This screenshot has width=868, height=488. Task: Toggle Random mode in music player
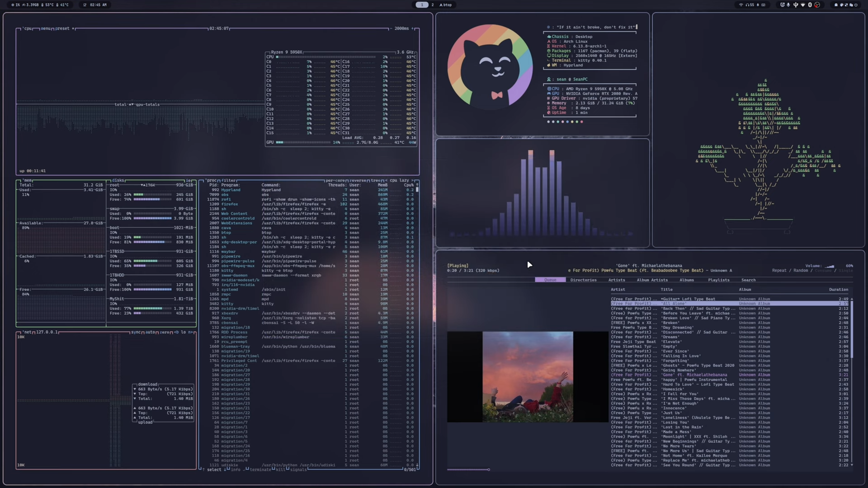point(800,271)
